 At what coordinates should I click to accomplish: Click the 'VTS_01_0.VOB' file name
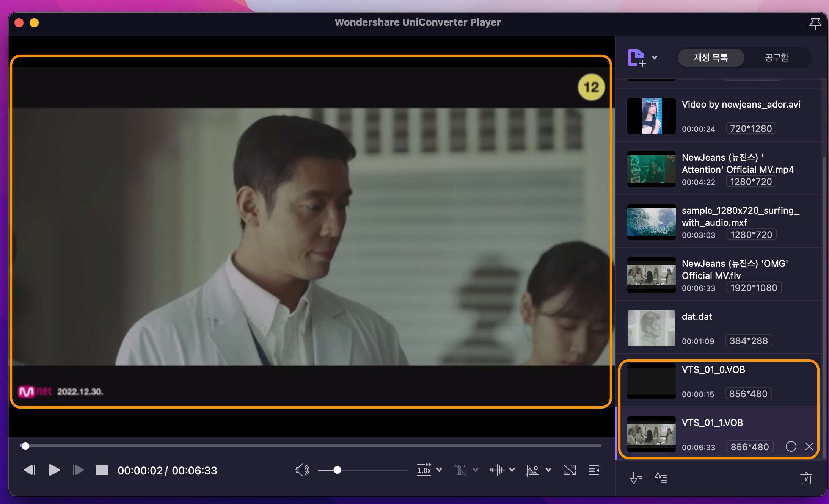713,369
